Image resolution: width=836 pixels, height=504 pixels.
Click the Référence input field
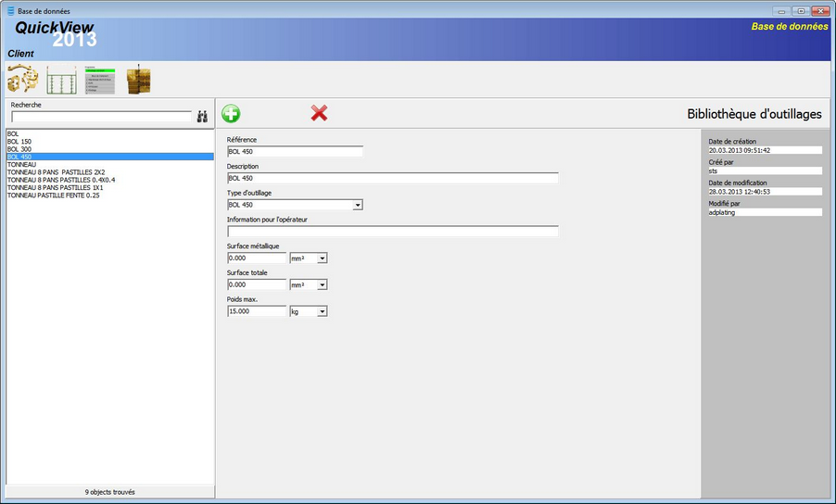click(295, 151)
